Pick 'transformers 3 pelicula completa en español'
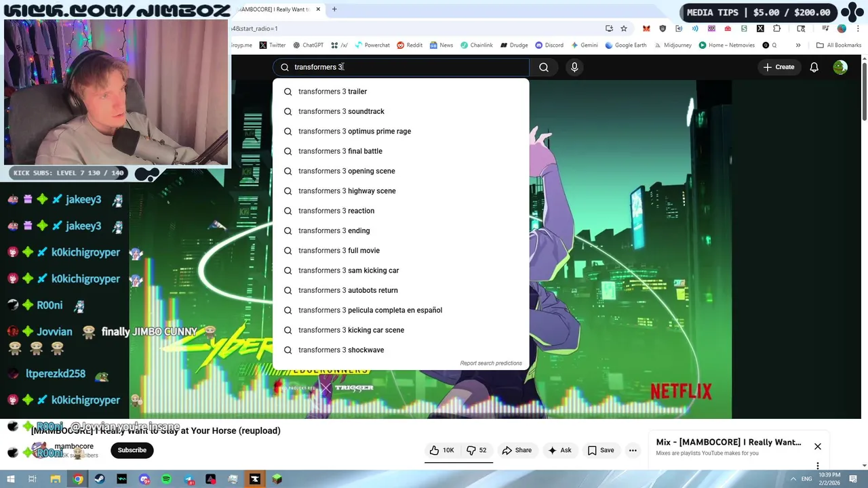This screenshot has height=488, width=868. (x=401, y=310)
